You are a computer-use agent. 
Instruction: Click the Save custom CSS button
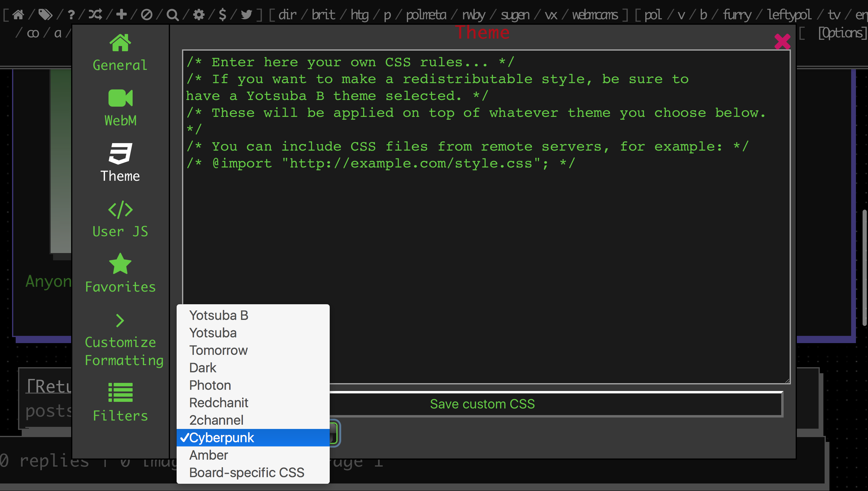[x=483, y=404]
